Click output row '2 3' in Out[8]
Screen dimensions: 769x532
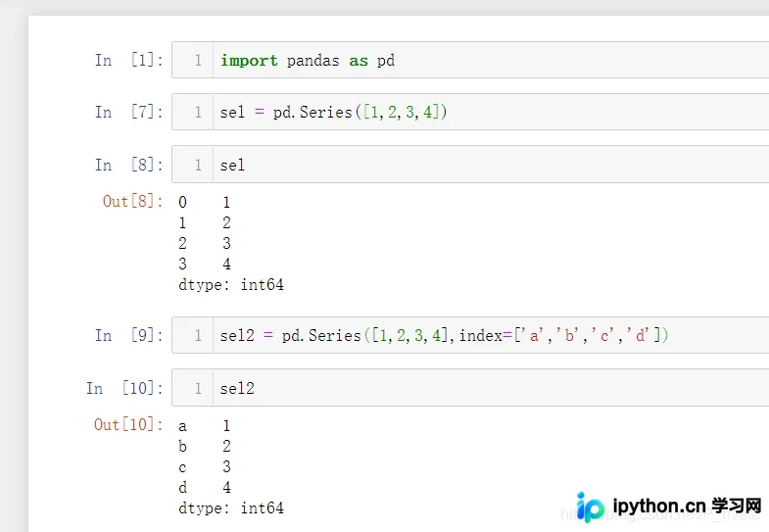coord(205,243)
